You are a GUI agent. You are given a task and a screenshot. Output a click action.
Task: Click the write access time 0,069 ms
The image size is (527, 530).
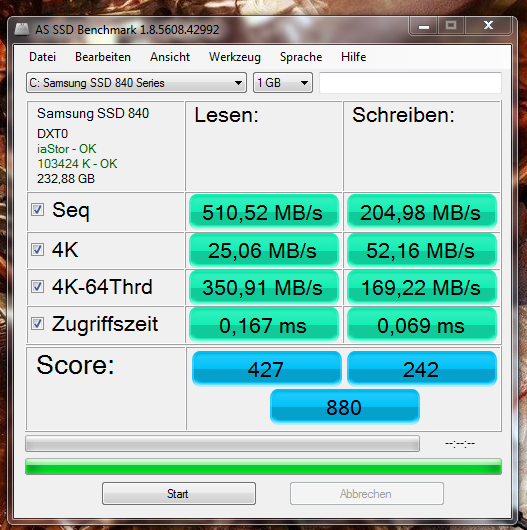pyautogui.click(x=422, y=325)
